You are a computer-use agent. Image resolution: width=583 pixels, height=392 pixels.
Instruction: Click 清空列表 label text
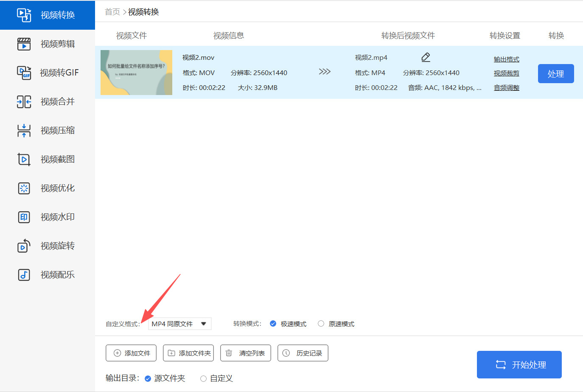pos(252,353)
